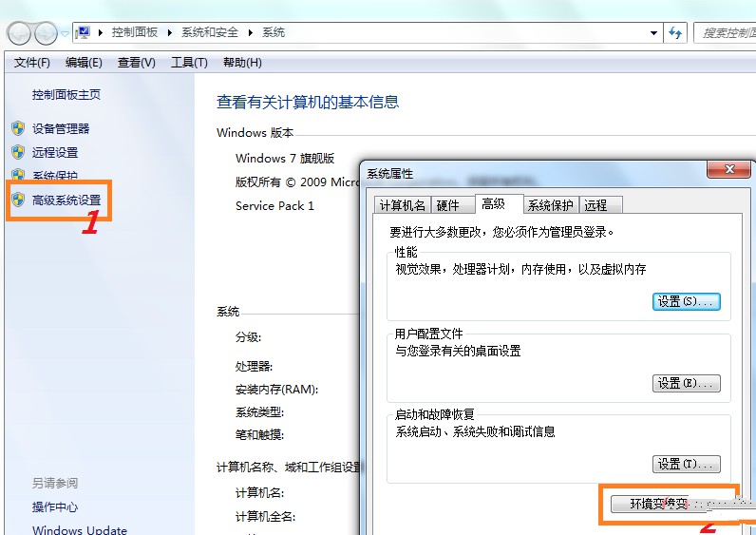Open the address bar history dropdown
The image size is (756, 535).
(653, 33)
